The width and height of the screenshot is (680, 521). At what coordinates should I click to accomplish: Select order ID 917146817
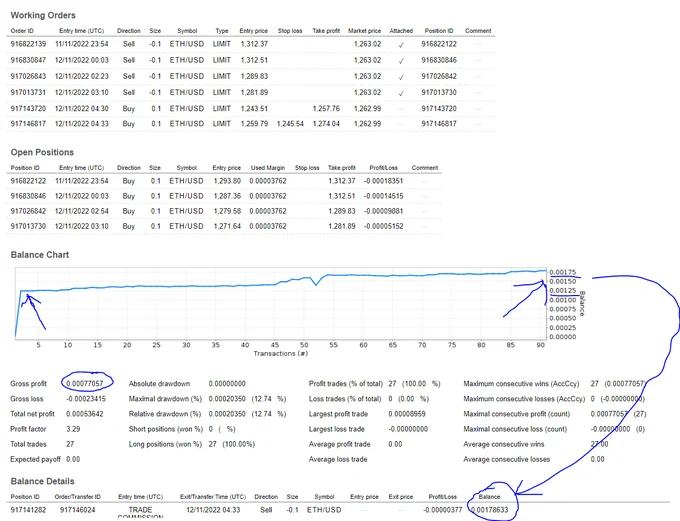click(28, 124)
